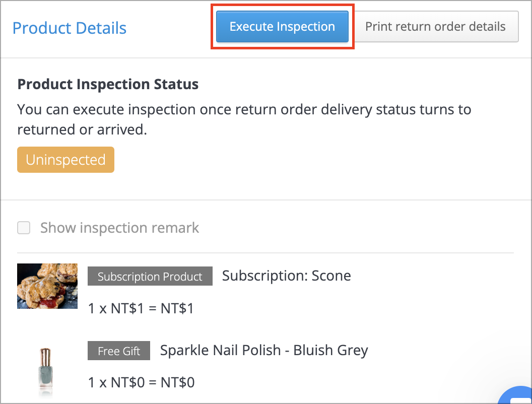
Task: Click the Execute Inspection button
Action: click(282, 27)
